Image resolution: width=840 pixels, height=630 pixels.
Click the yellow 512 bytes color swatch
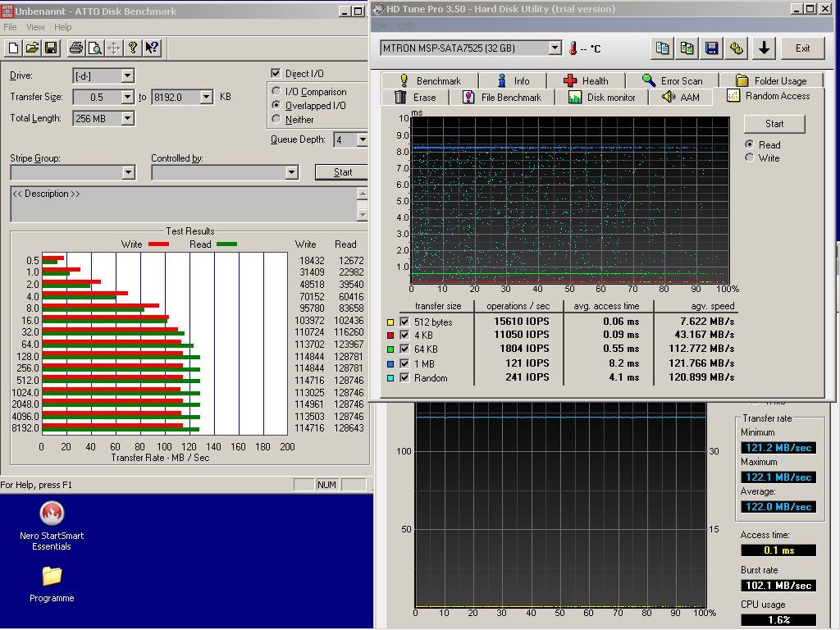click(390, 322)
